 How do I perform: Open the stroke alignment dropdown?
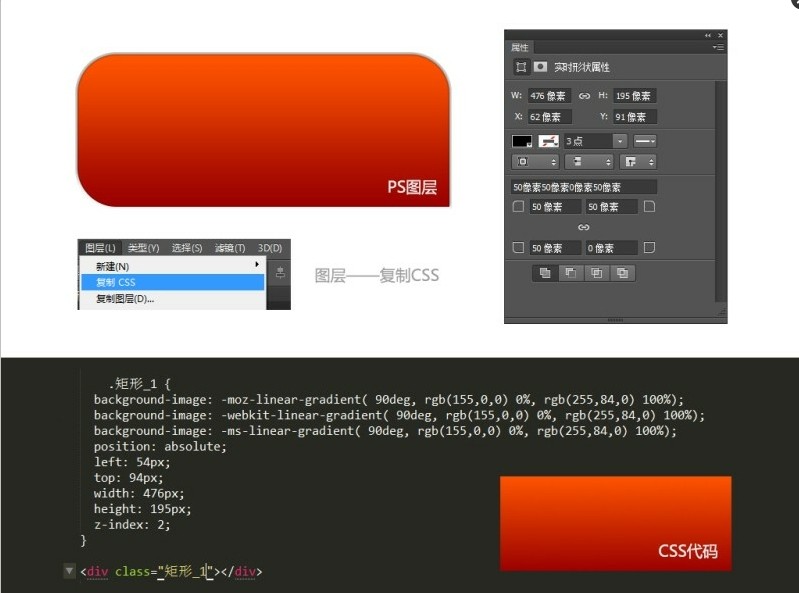(535, 162)
